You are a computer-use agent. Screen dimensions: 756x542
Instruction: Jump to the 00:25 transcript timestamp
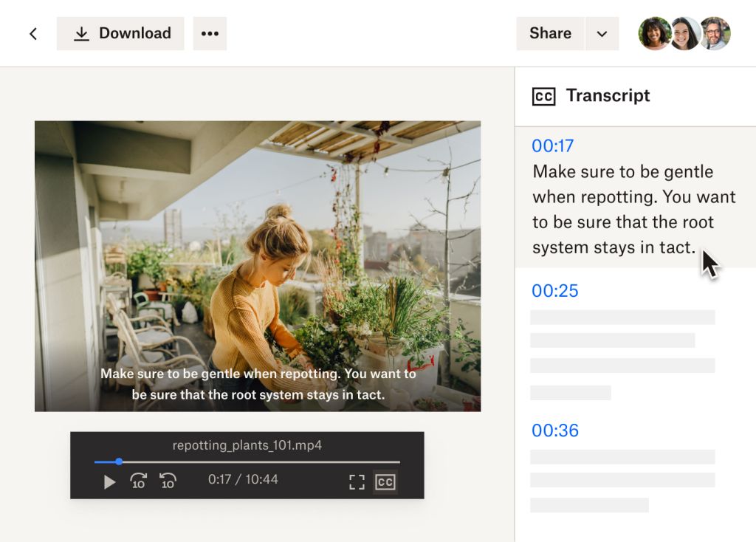[x=554, y=291]
